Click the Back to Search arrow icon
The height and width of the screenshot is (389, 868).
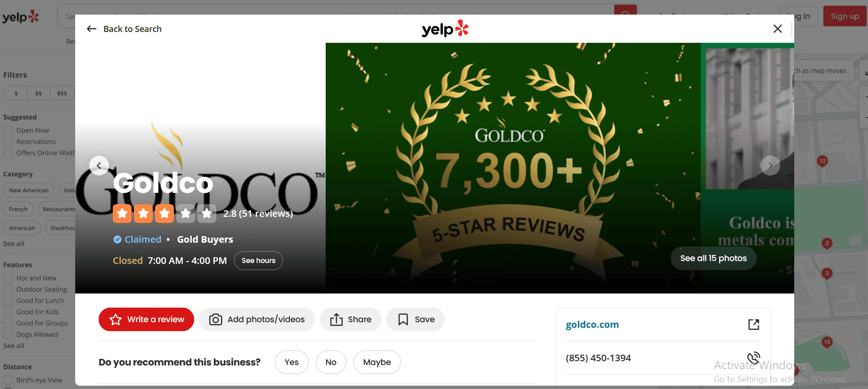pyautogui.click(x=92, y=29)
